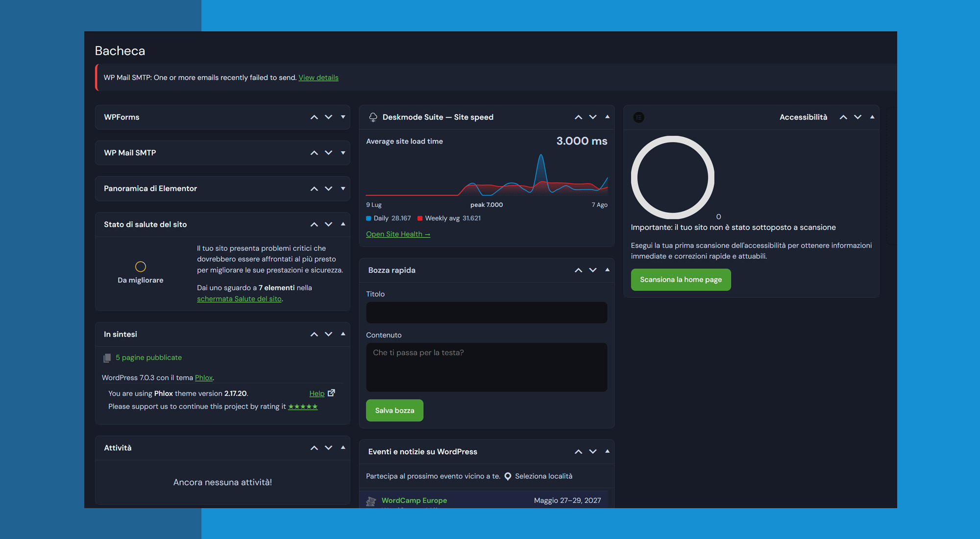Move the Bozza rapida widget down
The image size is (980, 539).
(x=593, y=270)
